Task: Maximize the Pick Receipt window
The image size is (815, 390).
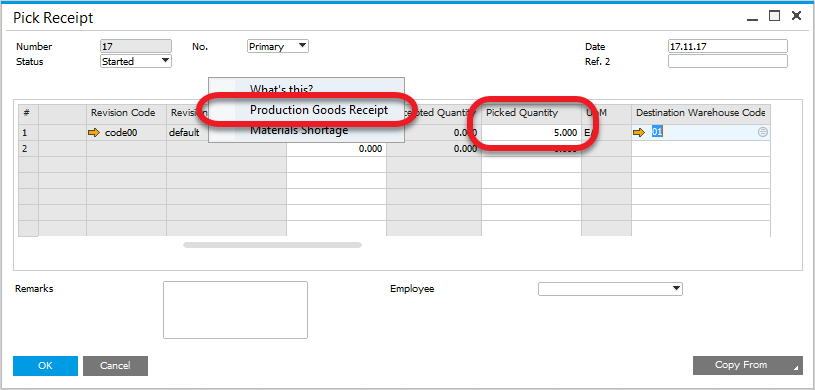Action: pos(774,16)
